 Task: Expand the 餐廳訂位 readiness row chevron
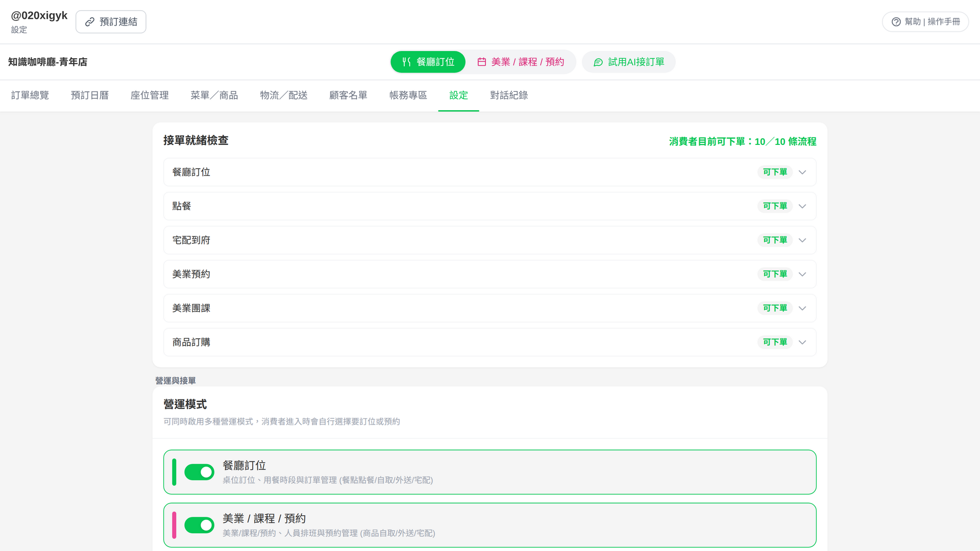click(x=802, y=172)
